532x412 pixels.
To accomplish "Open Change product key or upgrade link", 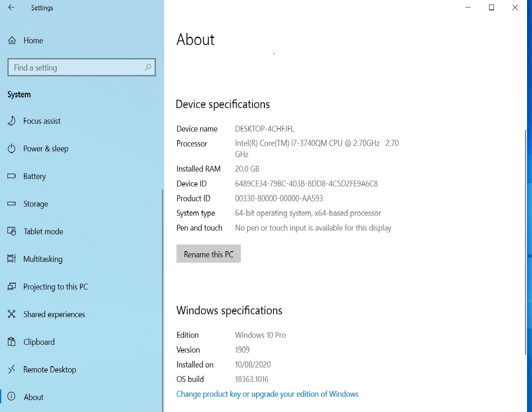I will click(x=268, y=394).
